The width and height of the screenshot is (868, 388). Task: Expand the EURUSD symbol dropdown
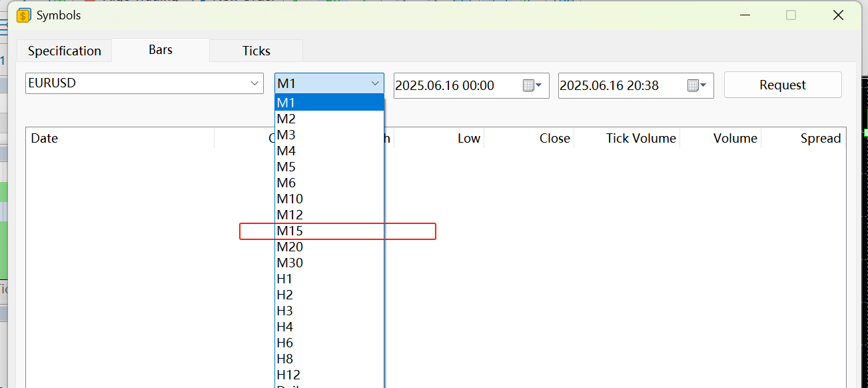tap(254, 83)
